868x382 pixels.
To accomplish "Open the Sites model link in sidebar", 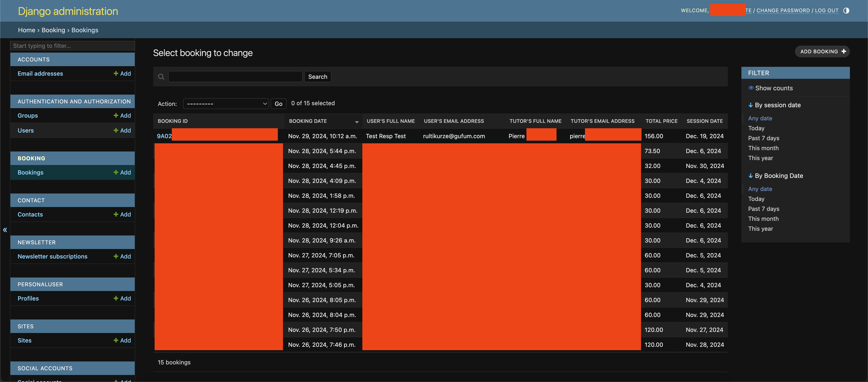I will 24,340.
